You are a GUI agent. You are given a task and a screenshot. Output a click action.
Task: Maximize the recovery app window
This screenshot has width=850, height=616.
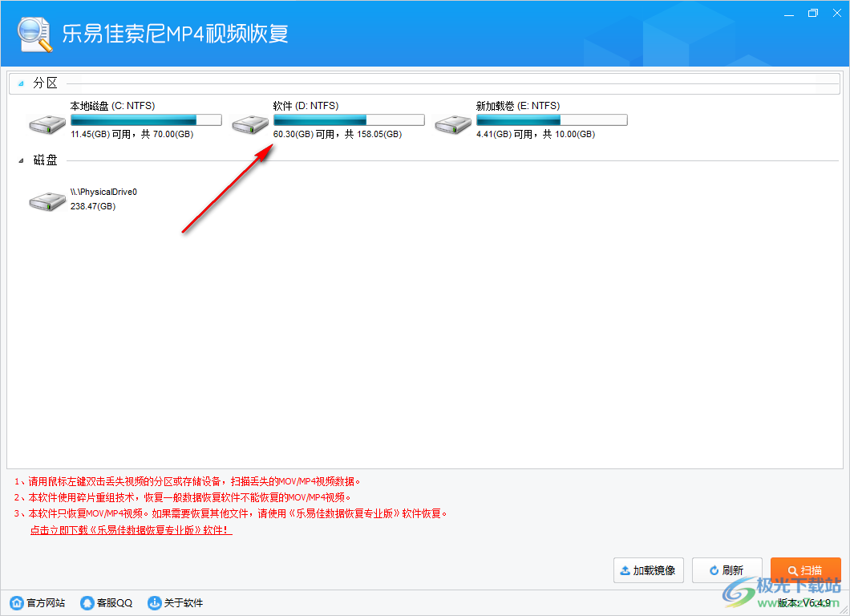[x=812, y=13]
